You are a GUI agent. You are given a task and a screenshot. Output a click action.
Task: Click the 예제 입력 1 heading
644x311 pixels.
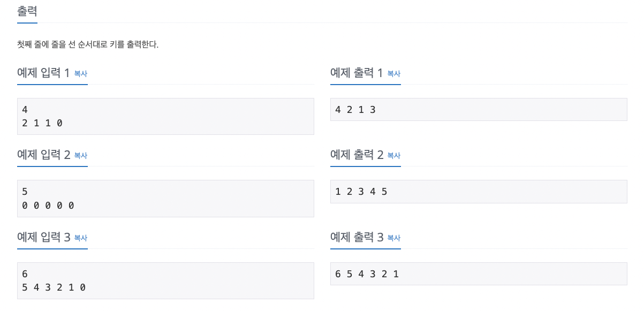click(x=44, y=73)
